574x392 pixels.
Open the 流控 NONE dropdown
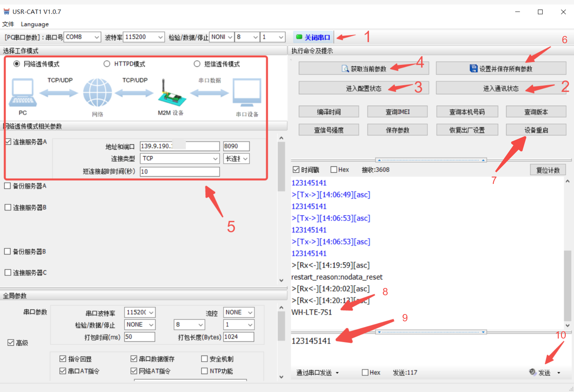click(x=239, y=312)
